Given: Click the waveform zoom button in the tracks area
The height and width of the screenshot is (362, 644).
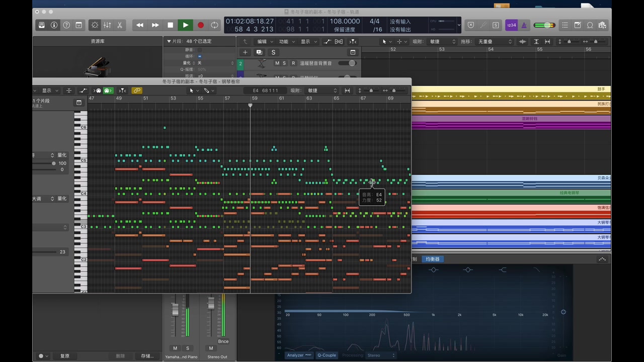Looking at the screenshot, I should pyautogui.click(x=523, y=42).
